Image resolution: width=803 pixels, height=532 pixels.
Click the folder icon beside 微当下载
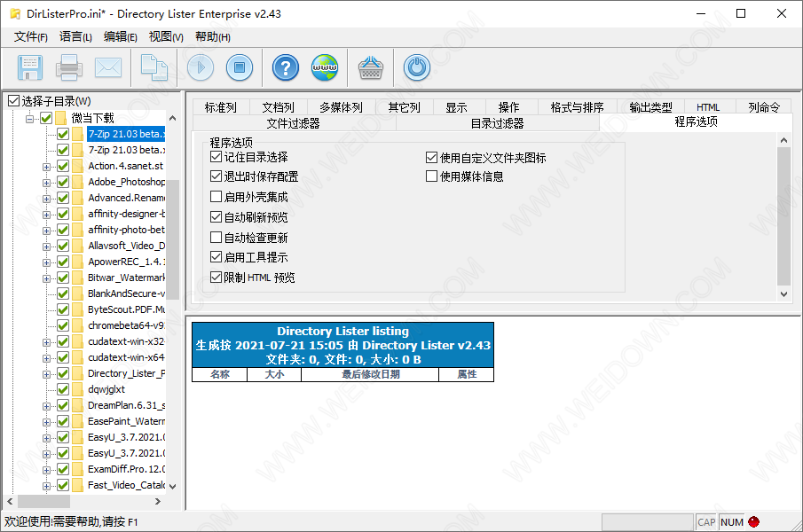(x=61, y=118)
